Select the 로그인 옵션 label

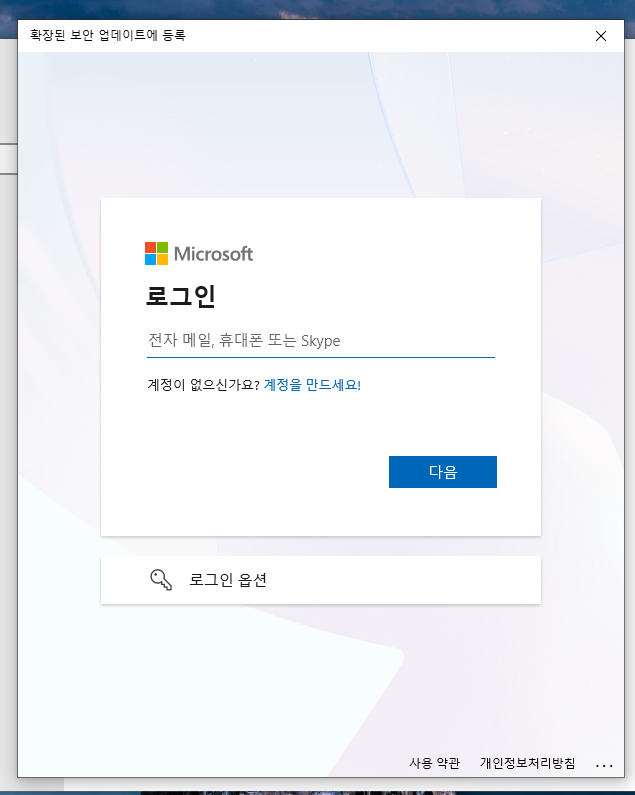(x=228, y=580)
